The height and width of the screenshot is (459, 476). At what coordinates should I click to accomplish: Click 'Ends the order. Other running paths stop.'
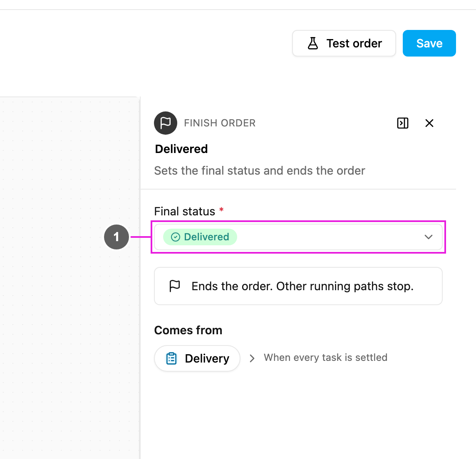pyautogui.click(x=302, y=286)
